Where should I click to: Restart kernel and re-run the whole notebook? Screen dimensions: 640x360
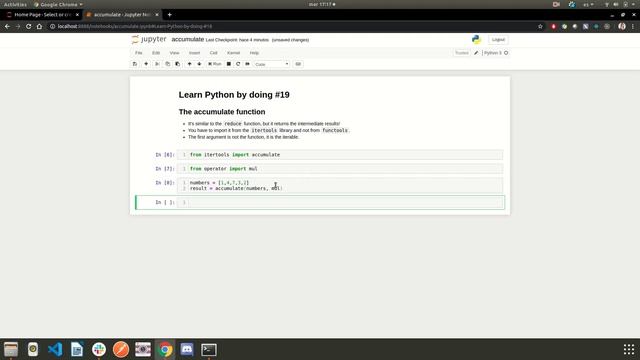click(247, 64)
